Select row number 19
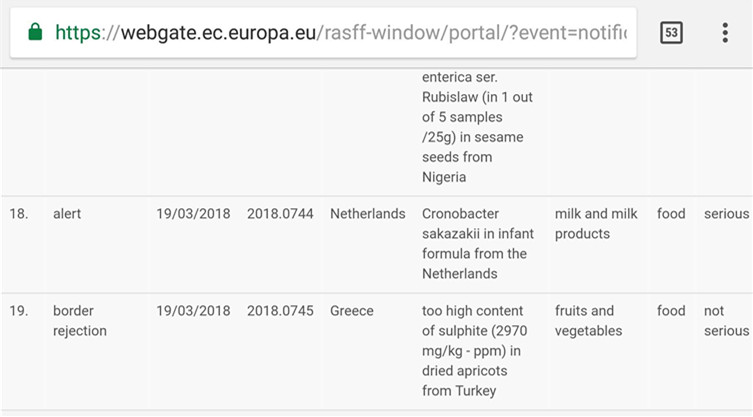The width and height of the screenshot is (753, 417). pyautogui.click(x=19, y=311)
